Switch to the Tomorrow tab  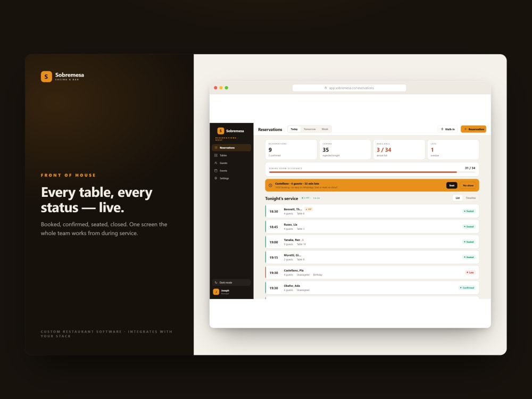pyautogui.click(x=310, y=129)
